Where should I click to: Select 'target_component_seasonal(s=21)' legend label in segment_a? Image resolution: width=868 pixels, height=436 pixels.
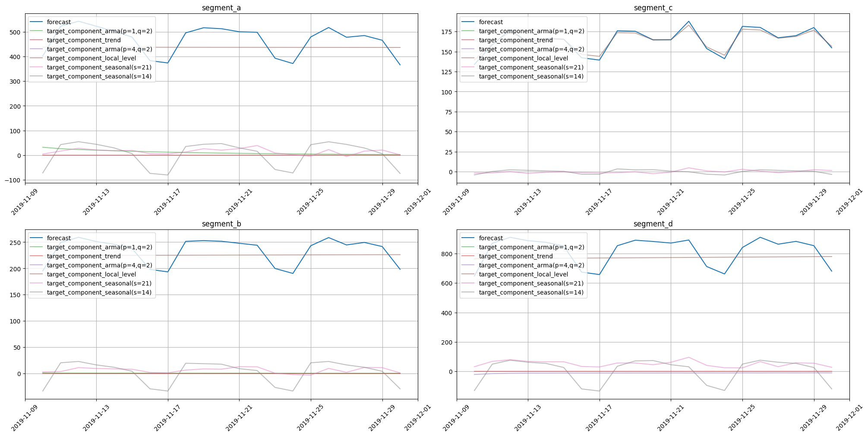click(x=99, y=67)
